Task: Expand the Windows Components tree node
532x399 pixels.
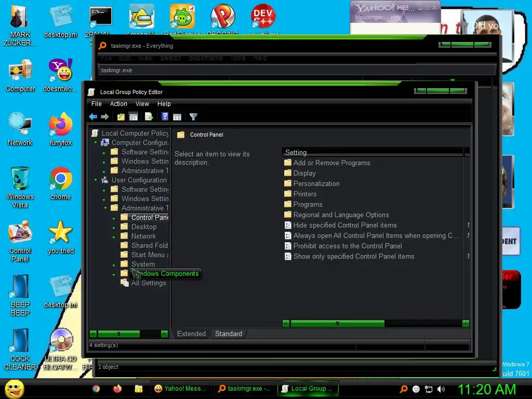Action: click(114, 274)
